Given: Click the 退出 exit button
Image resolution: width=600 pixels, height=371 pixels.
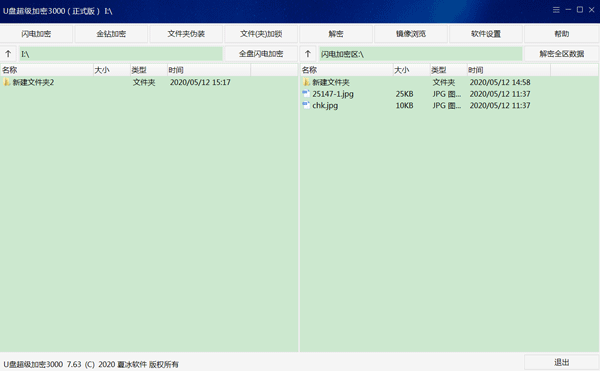Looking at the screenshot, I should (x=562, y=362).
